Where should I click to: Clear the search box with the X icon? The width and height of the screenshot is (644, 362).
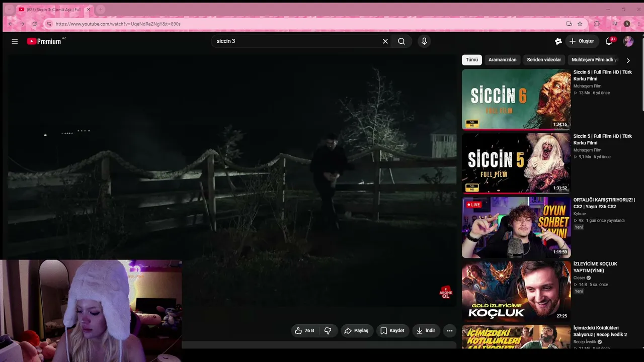pos(385,41)
